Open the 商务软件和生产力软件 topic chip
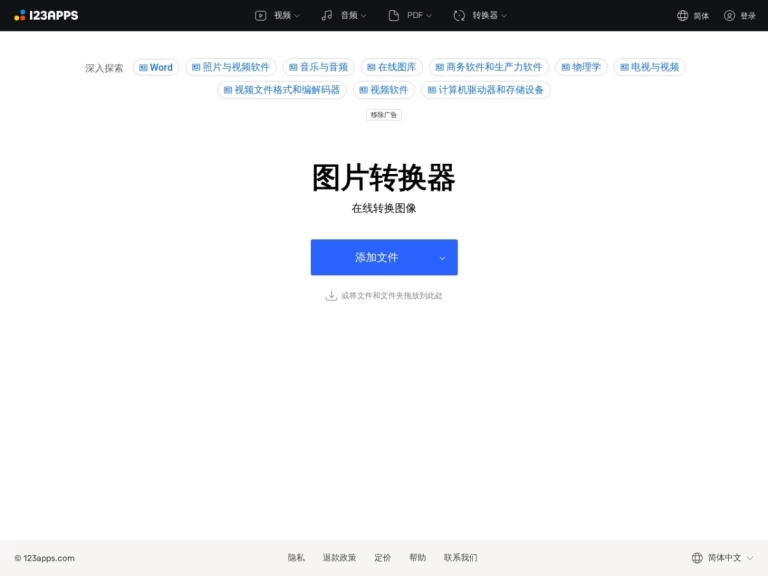768x576 pixels. (489, 67)
